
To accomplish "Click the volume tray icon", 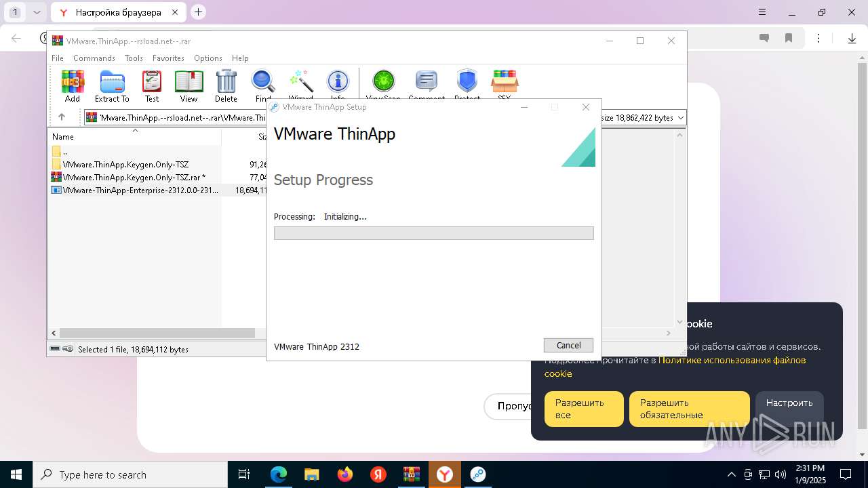I will 781,474.
